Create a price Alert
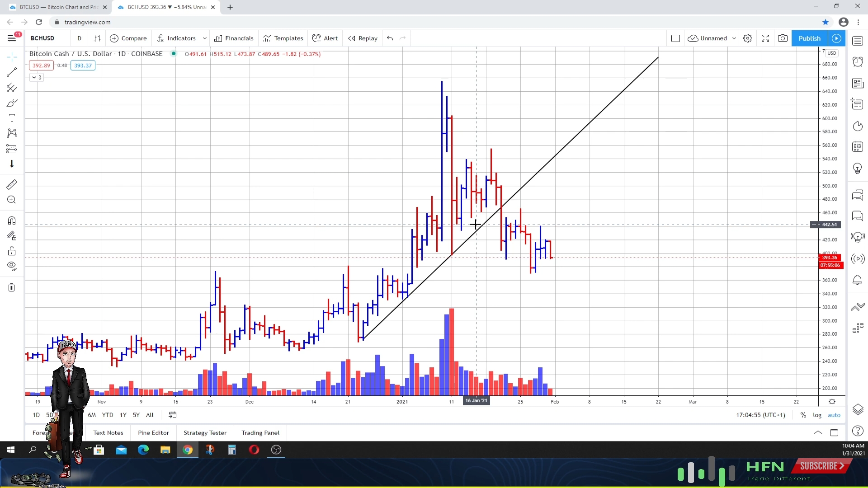This screenshot has height=488, width=868. 325,38
